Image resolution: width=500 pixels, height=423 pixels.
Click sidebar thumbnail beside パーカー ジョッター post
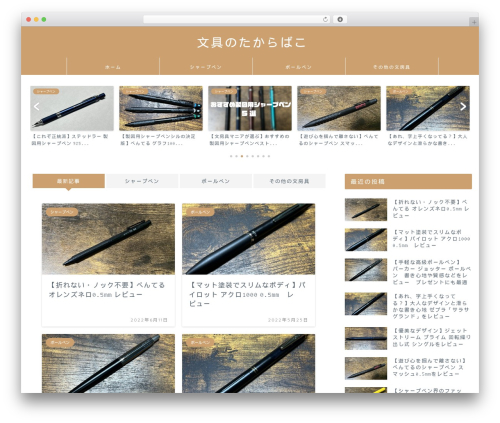tap(366, 270)
